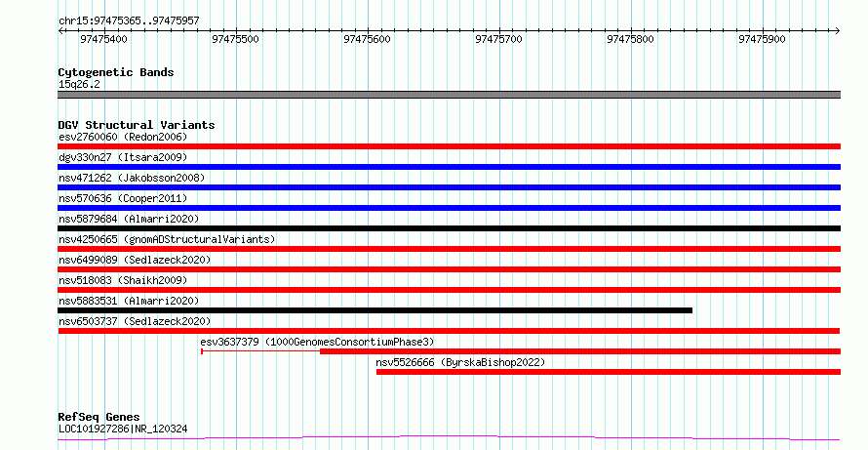The width and height of the screenshot is (868, 450).
Task: Select the nsv6503737 (Sedlazeck2020) red bar
Action: (x=449, y=331)
